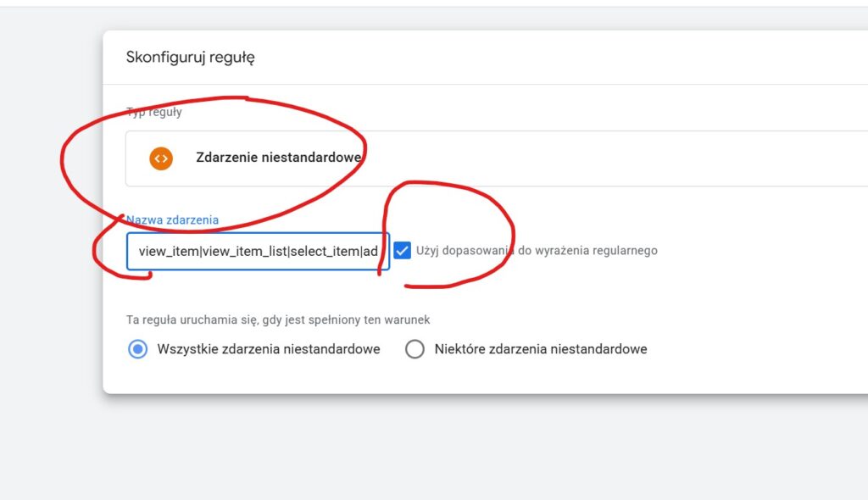Click the first "view_item" text in the field
868x500 pixels.
(168, 252)
